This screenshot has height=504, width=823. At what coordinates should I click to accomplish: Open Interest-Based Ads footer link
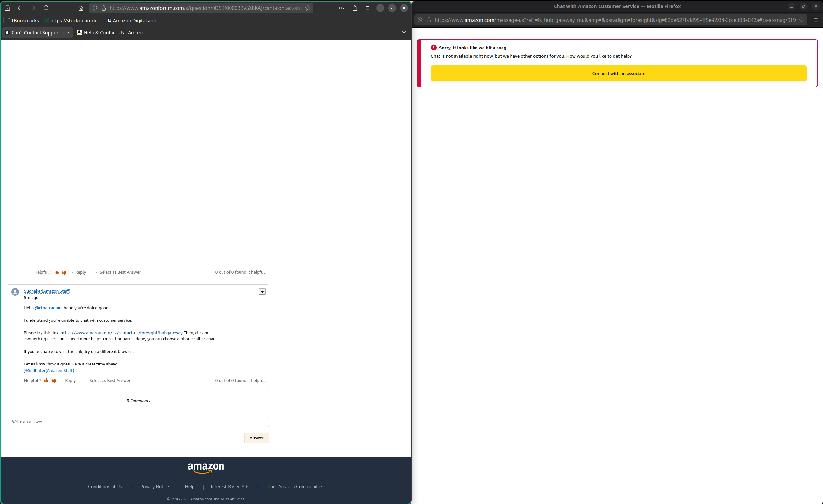(230, 486)
